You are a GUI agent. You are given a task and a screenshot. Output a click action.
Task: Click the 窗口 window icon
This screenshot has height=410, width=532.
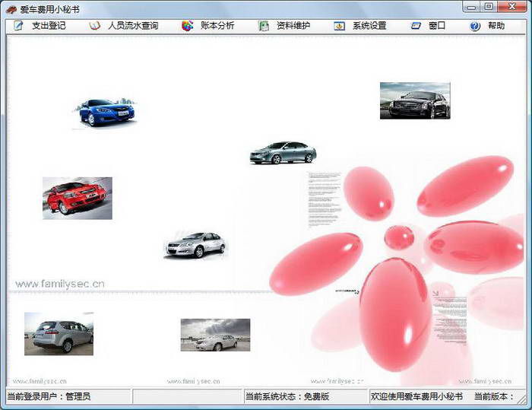click(x=416, y=26)
